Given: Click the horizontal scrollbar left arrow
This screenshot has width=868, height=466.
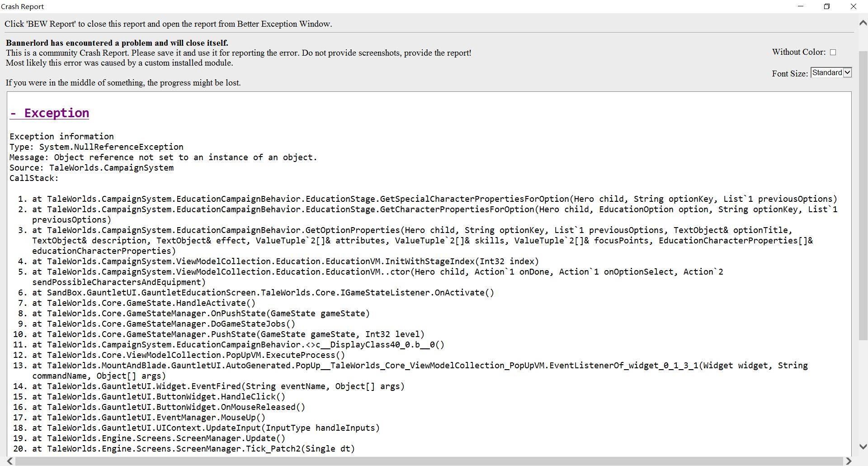Looking at the screenshot, I should tap(9, 461).
